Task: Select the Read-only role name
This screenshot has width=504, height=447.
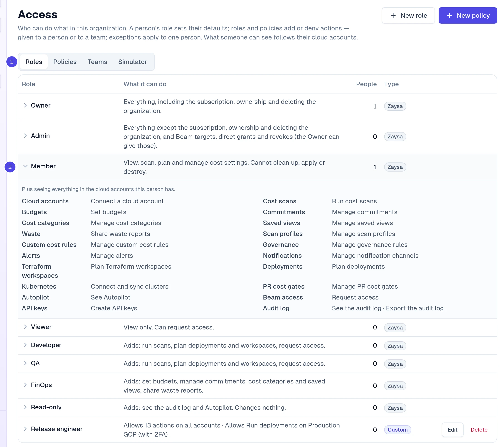Action: click(x=46, y=407)
